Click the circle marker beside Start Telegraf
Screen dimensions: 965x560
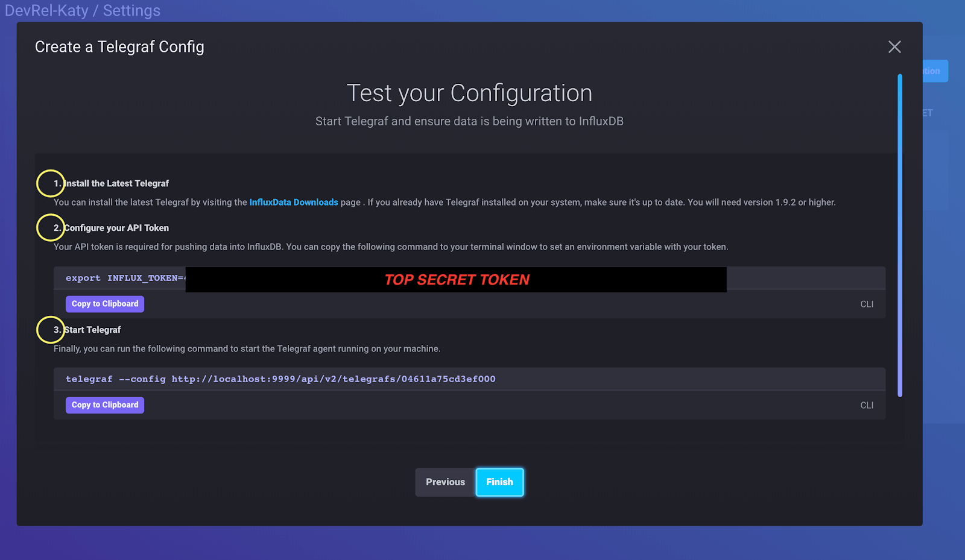(x=50, y=330)
